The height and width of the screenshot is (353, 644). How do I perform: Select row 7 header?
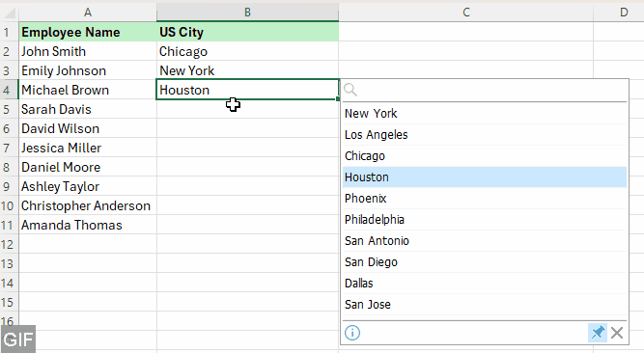click(x=9, y=148)
